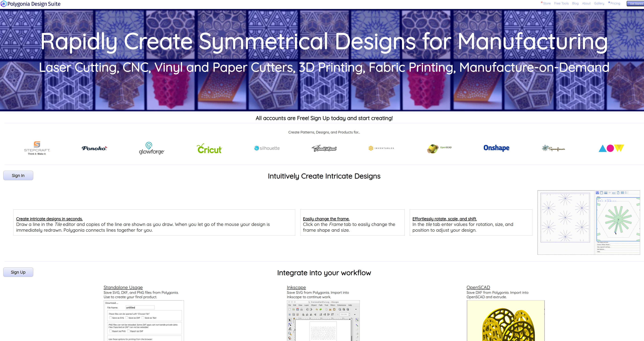Tick the Save as DXF checkbox

(127, 318)
